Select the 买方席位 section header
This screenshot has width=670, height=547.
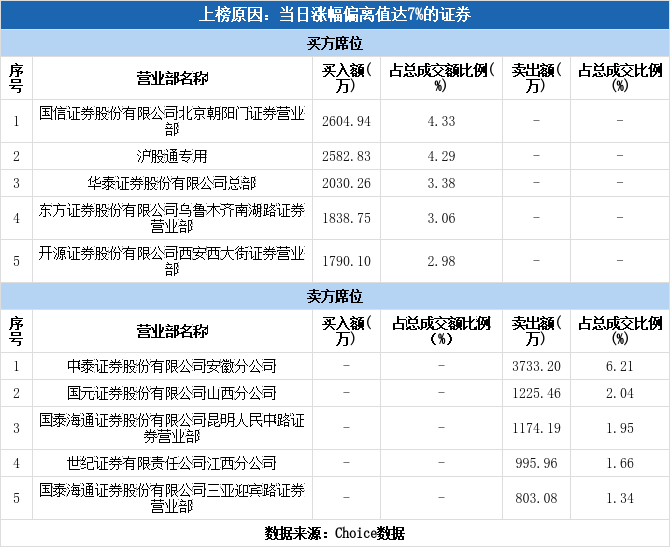tap(335, 43)
